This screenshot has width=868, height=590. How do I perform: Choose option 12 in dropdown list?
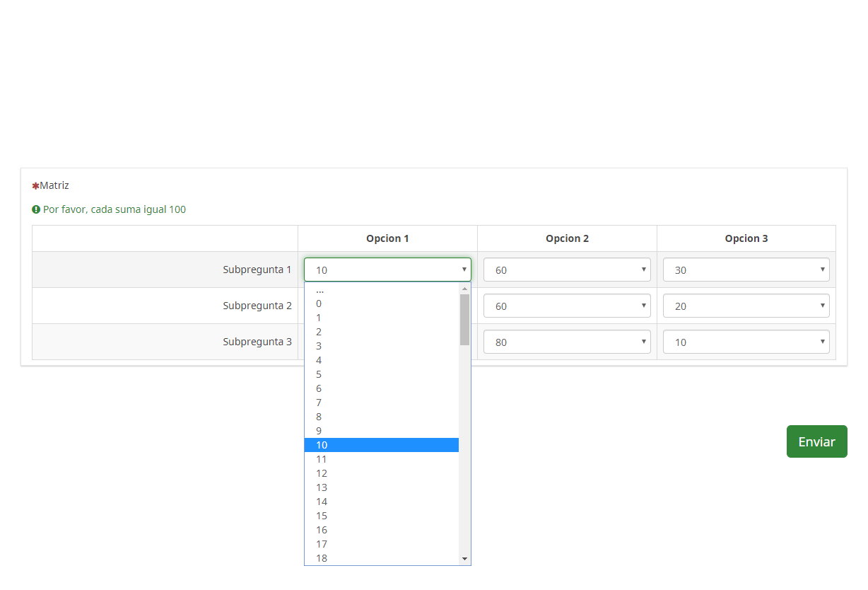pyautogui.click(x=382, y=473)
